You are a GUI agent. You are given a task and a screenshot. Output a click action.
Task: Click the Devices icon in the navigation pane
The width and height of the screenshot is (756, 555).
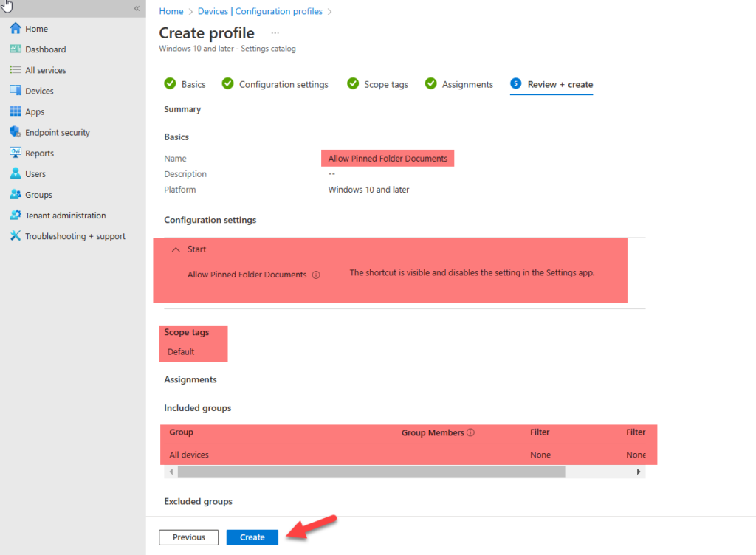(x=16, y=90)
